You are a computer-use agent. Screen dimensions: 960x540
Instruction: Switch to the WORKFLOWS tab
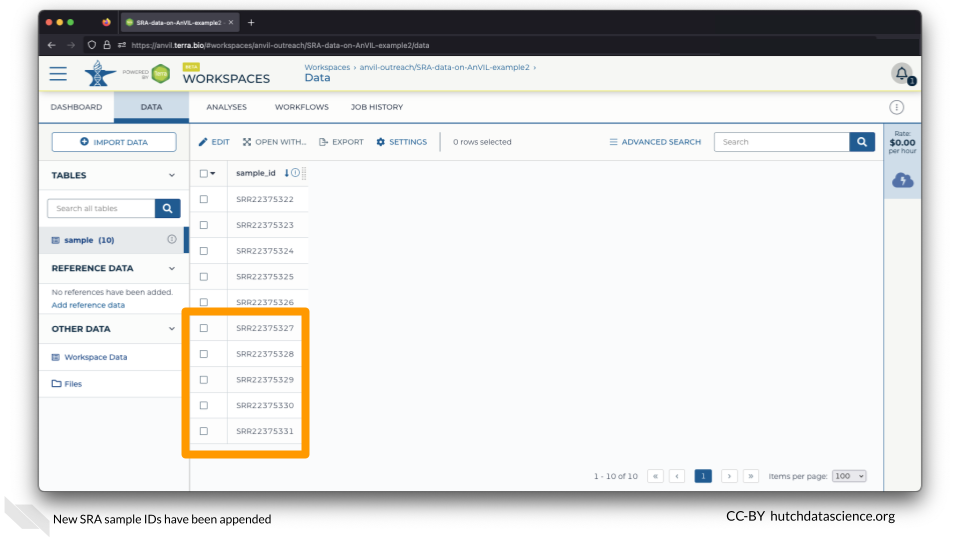301,107
